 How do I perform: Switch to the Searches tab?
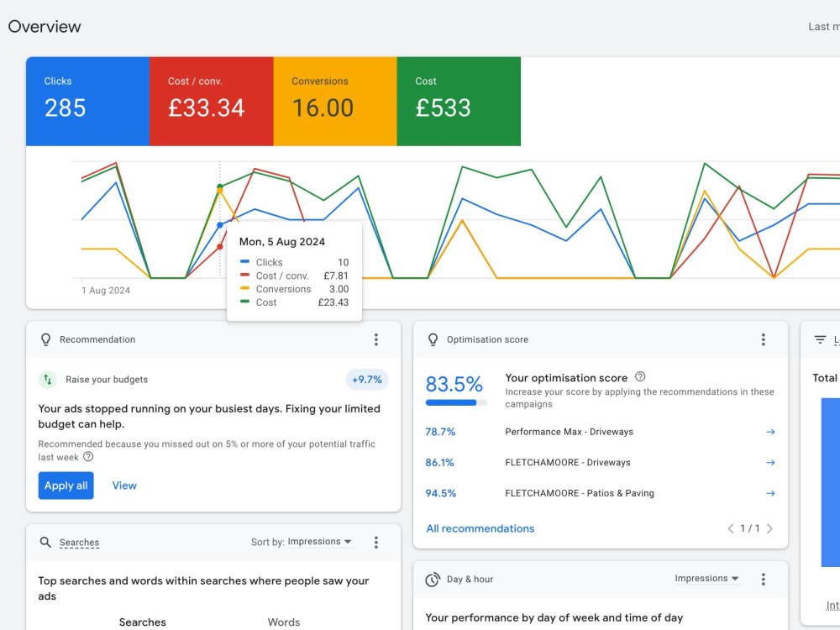(143, 622)
